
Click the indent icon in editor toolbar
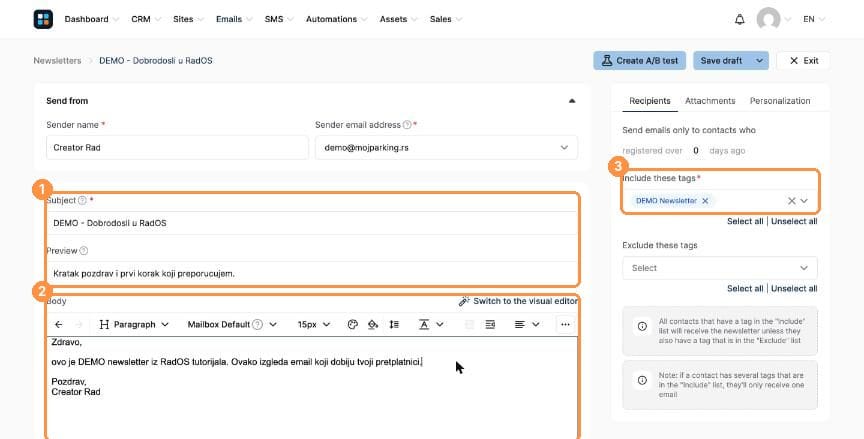click(x=490, y=324)
